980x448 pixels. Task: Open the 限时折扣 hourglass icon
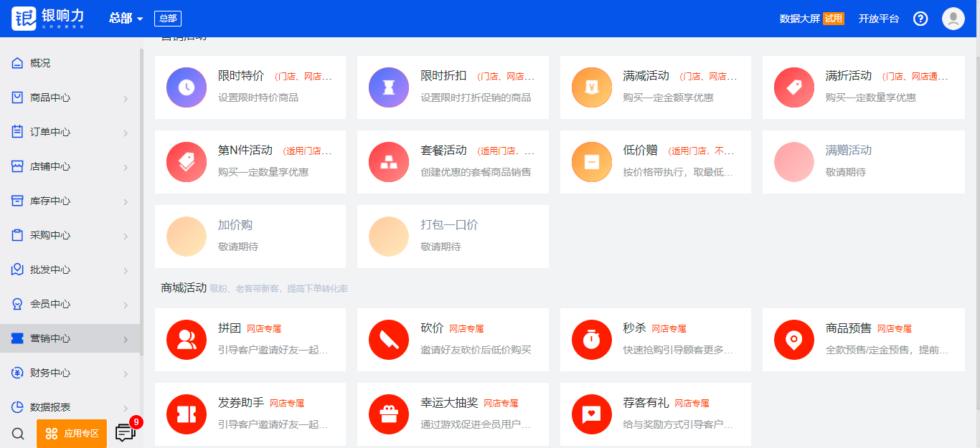pos(389,87)
